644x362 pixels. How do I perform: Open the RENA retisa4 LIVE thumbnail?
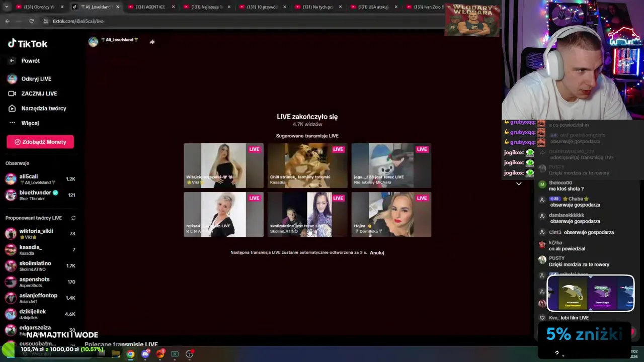pos(223,214)
